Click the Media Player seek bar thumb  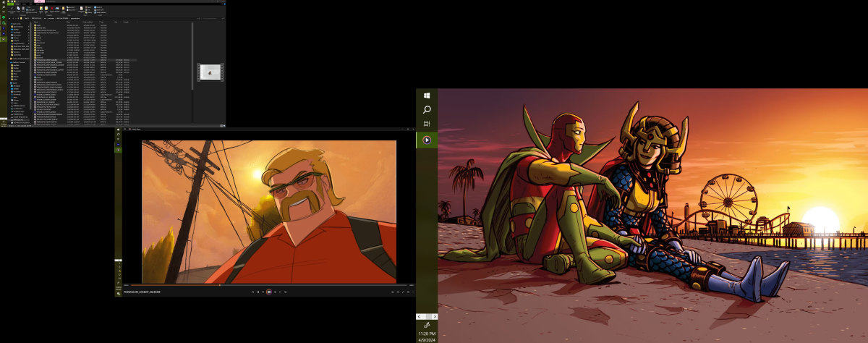tap(220, 284)
